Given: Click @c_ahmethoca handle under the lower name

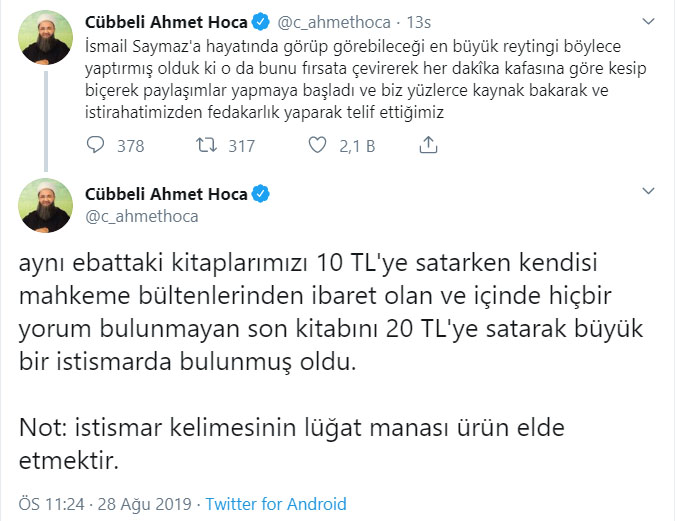Looking at the screenshot, I should 141,216.
